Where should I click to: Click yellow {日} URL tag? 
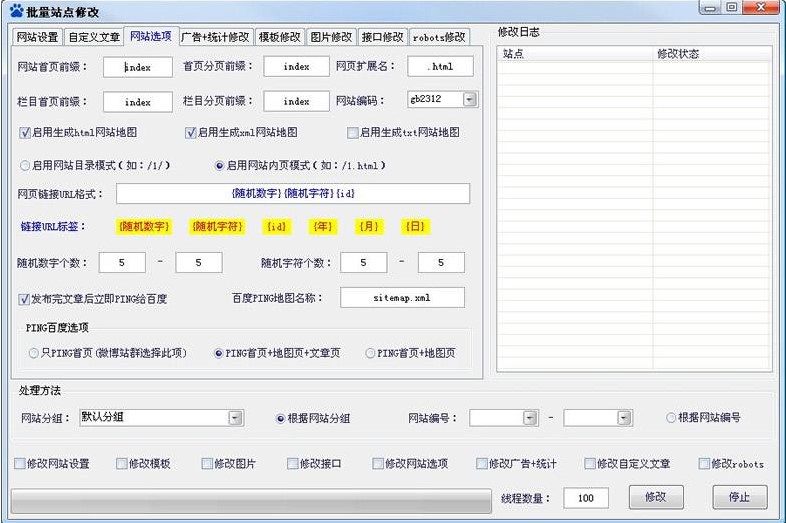tap(415, 227)
